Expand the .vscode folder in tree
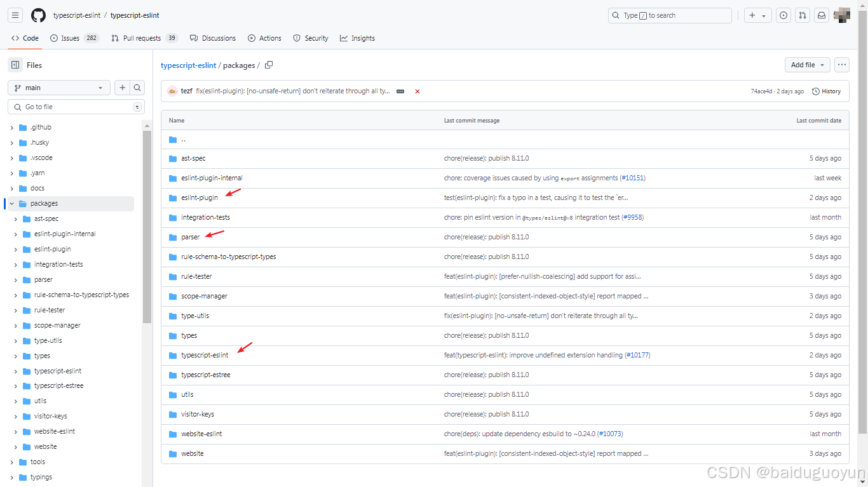The image size is (868, 487). click(11, 157)
